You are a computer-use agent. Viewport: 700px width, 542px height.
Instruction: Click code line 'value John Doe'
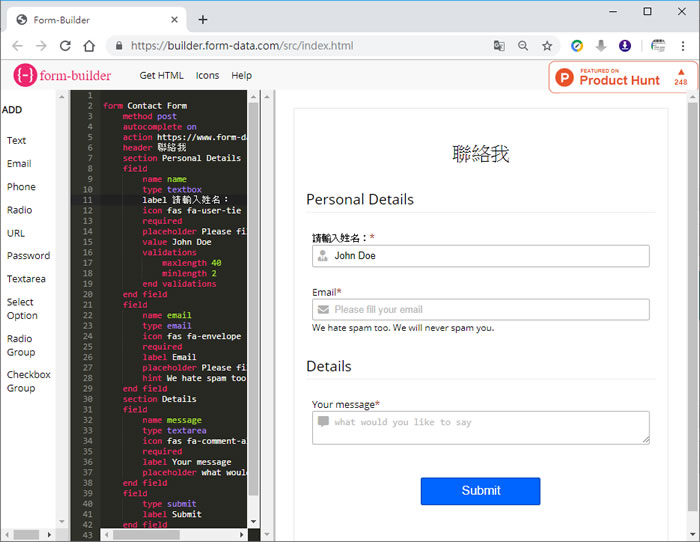click(177, 242)
